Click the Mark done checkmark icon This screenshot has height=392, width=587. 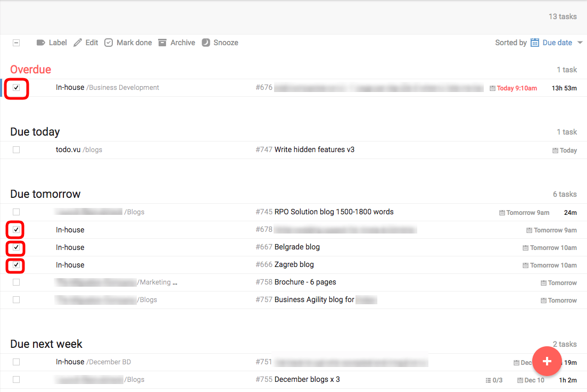(109, 43)
